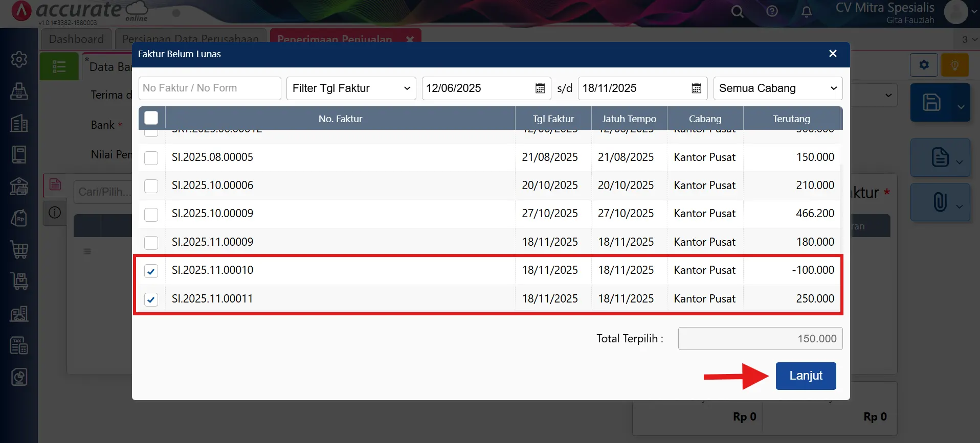Open the help question mark icon
The height and width of the screenshot is (443, 980).
point(772,11)
